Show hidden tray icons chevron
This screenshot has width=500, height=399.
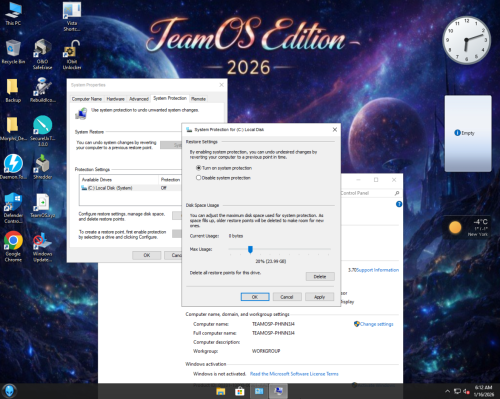(447, 391)
